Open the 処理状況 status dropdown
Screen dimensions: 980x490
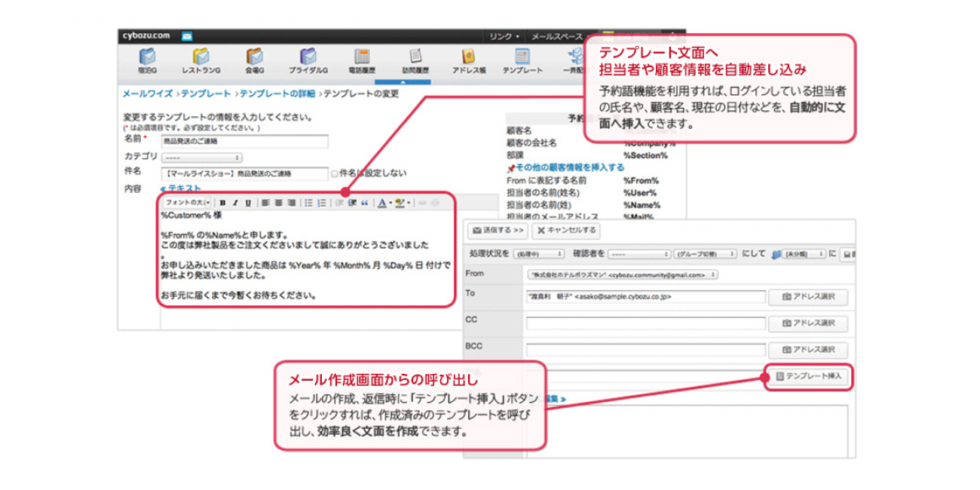tap(540, 253)
